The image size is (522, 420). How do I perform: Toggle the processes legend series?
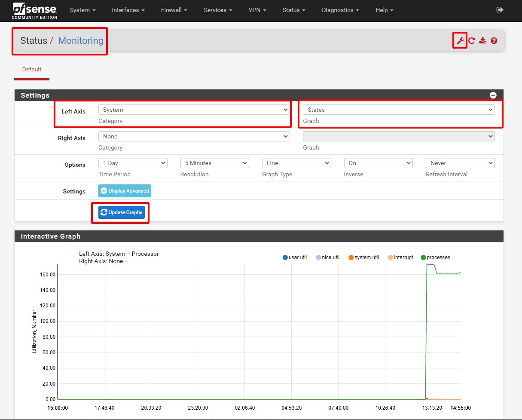(435, 258)
